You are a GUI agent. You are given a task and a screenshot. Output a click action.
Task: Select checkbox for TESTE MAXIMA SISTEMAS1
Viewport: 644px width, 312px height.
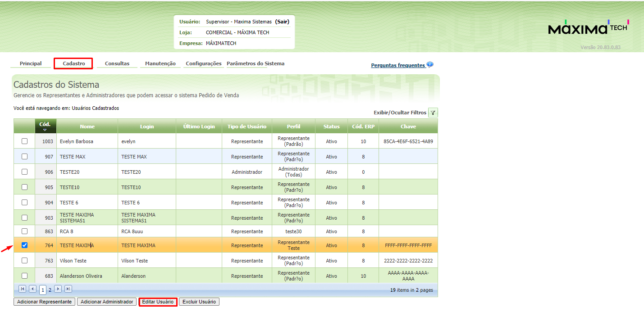click(25, 217)
